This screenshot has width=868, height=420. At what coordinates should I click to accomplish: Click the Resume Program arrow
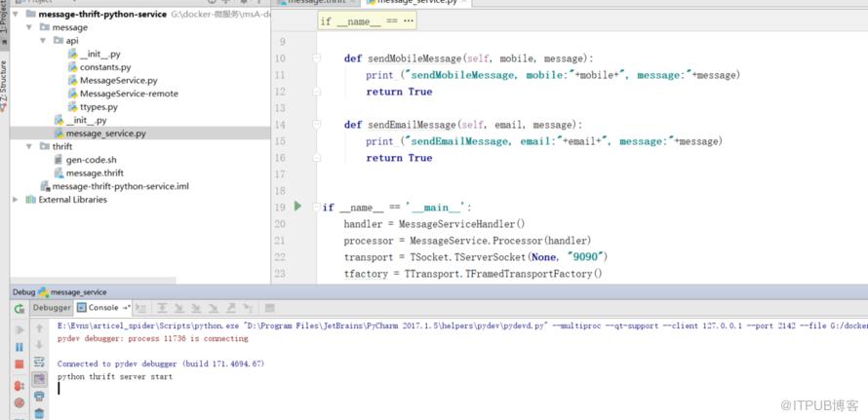pos(20,330)
